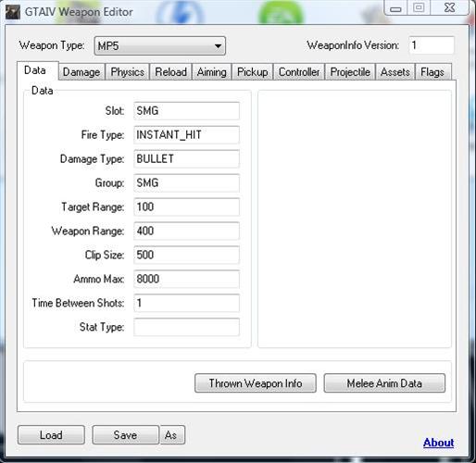Focus the Time Between Shots field
This screenshot has height=463, width=476.
186,303
